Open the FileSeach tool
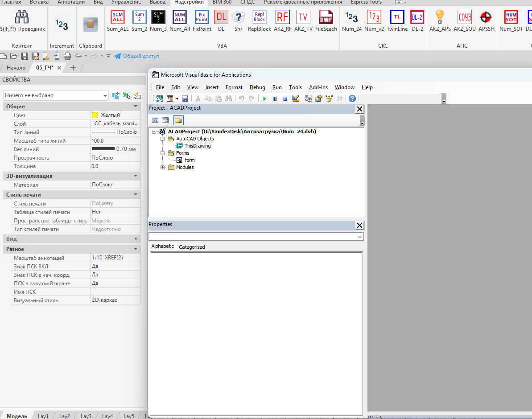 [326, 16]
